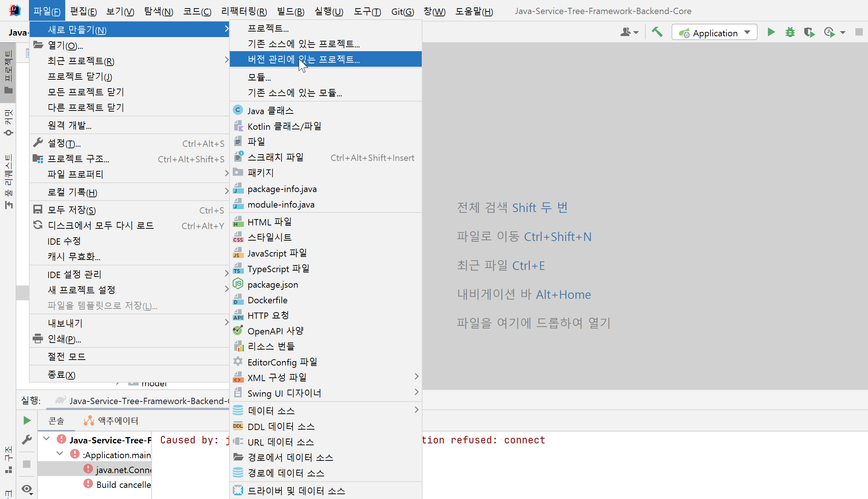
Task: Open the Application run configuration dropdown
Action: pos(714,33)
